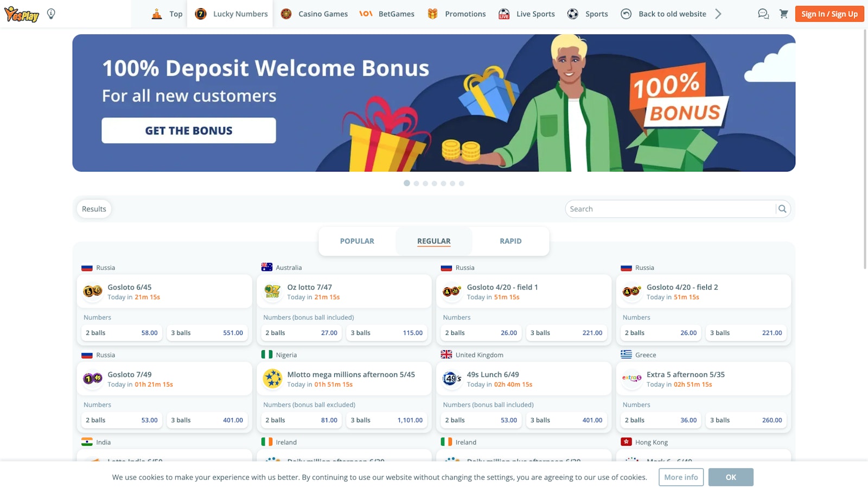The width and height of the screenshot is (868, 493).
Task: Switch to the POPULAR tab
Action: (357, 241)
